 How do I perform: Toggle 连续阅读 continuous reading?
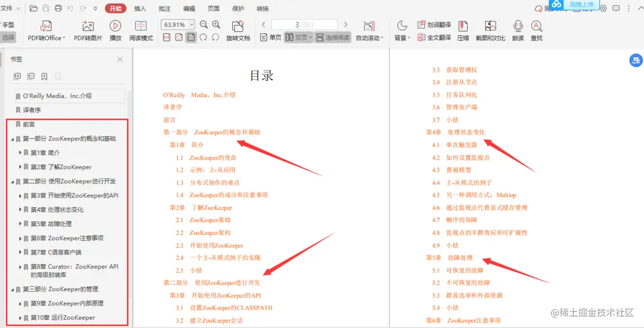pyautogui.click(x=333, y=37)
